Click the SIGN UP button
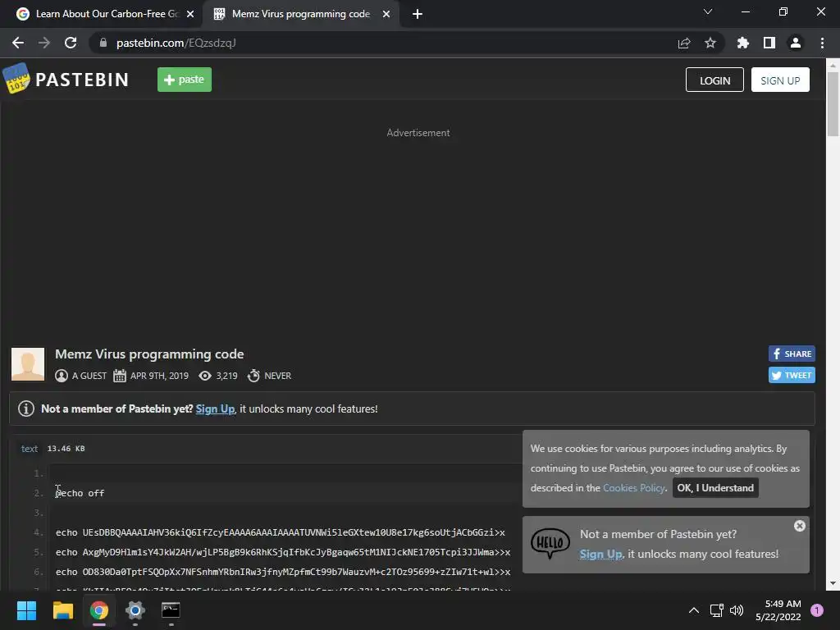 point(780,80)
